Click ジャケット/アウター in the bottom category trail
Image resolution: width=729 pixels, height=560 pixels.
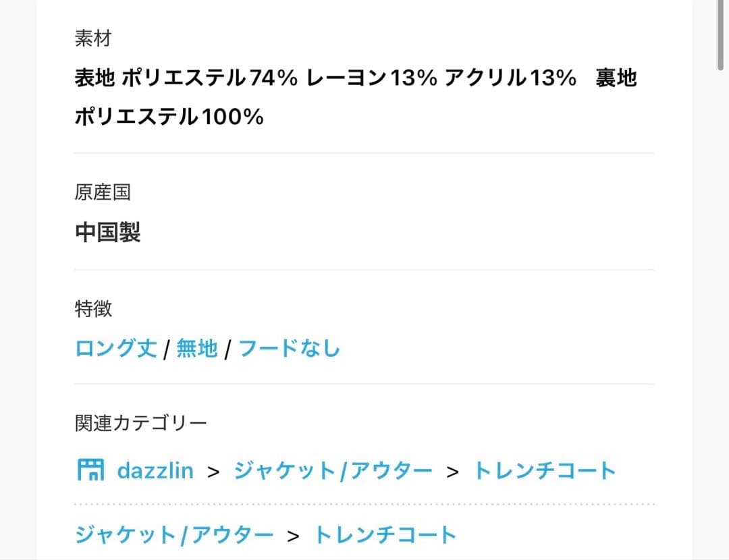pos(172,534)
